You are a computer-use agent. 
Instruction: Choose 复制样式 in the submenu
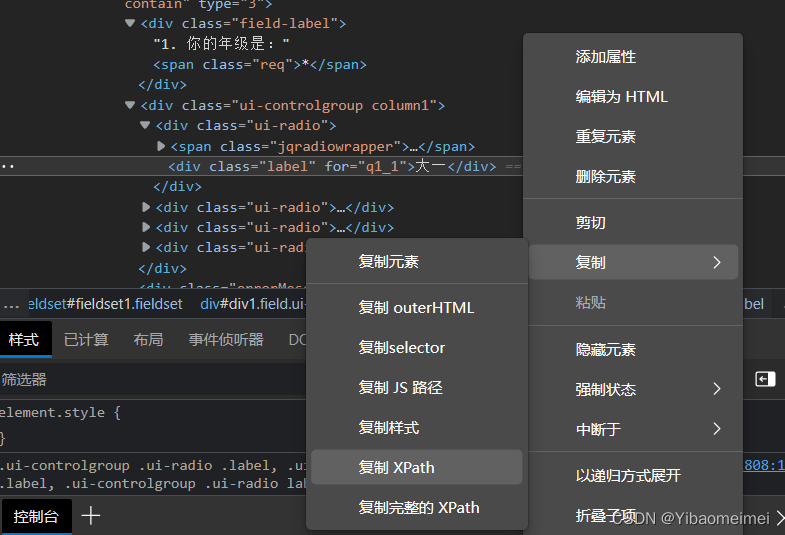[417, 427]
